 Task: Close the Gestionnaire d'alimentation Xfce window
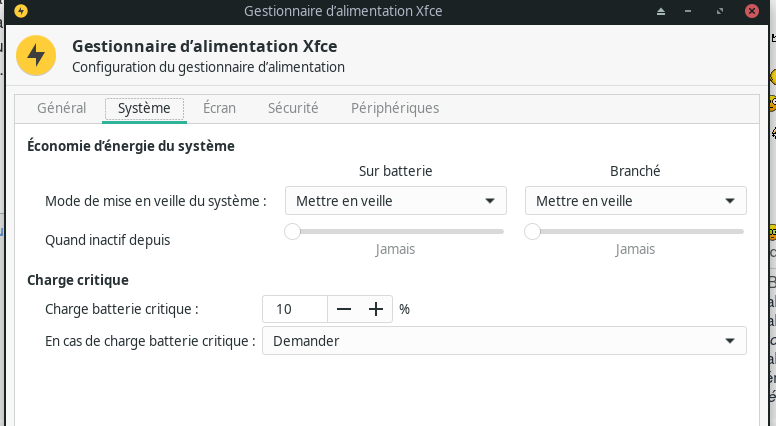click(752, 11)
